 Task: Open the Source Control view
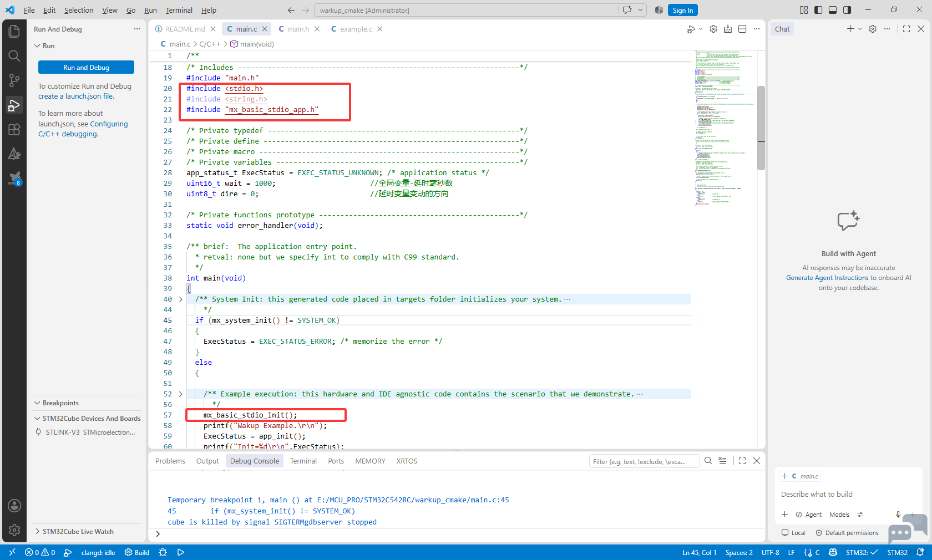(x=14, y=80)
